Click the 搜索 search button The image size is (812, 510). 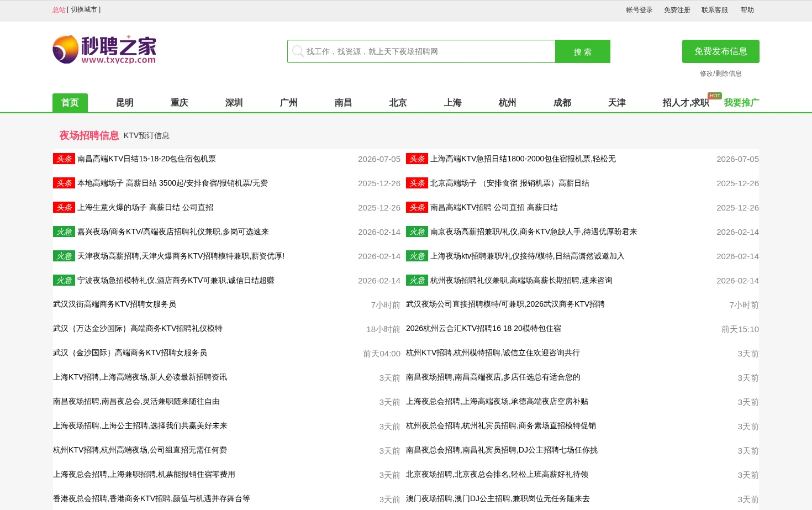pos(583,51)
